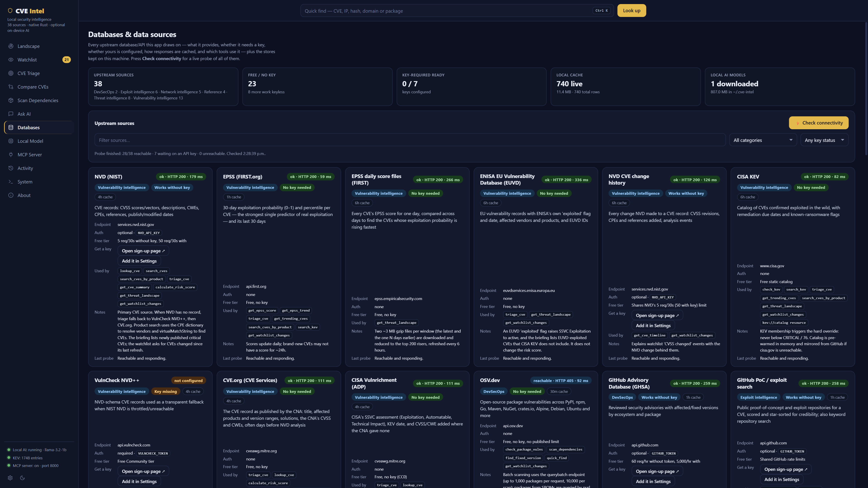Click the Upstream Sources 38 stat card
This screenshot has height=488, width=868.
[x=163, y=87]
